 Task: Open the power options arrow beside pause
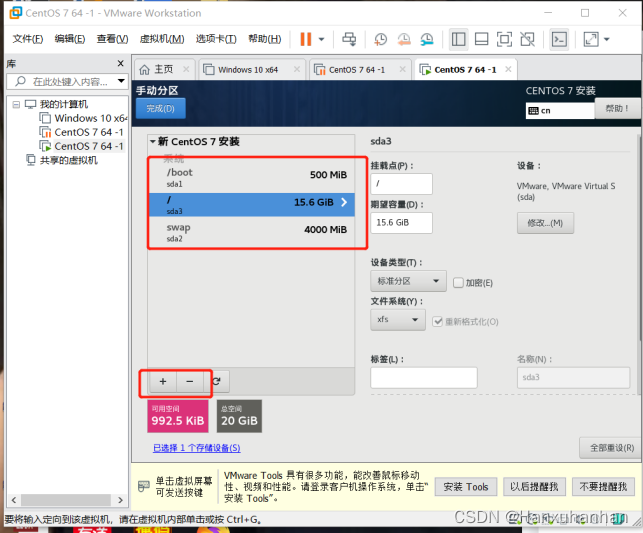click(x=322, y=39)
